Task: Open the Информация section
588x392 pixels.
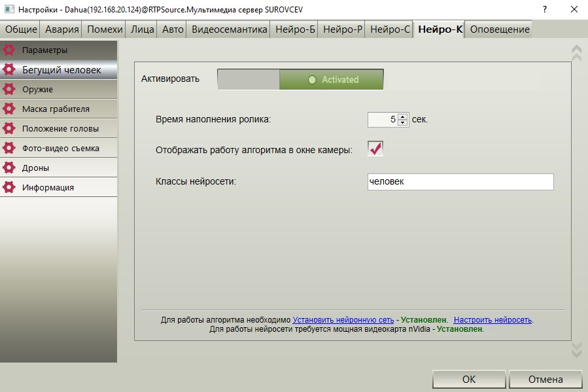Action: [x=58, y=187]
